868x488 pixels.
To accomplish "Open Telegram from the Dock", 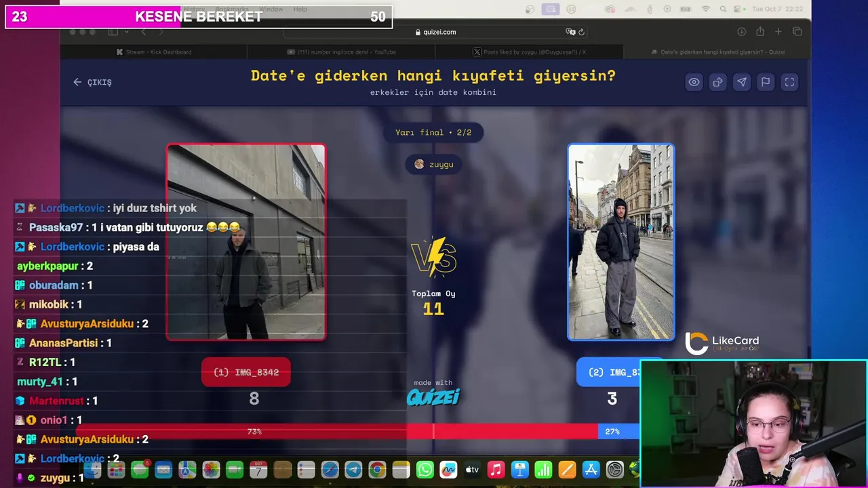I will (x=353, y=469).
